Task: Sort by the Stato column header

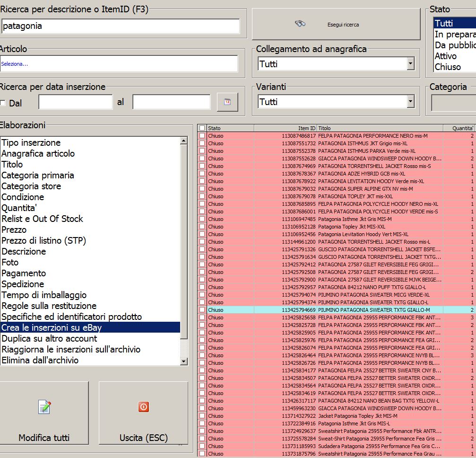Action: tap(230, 128)
